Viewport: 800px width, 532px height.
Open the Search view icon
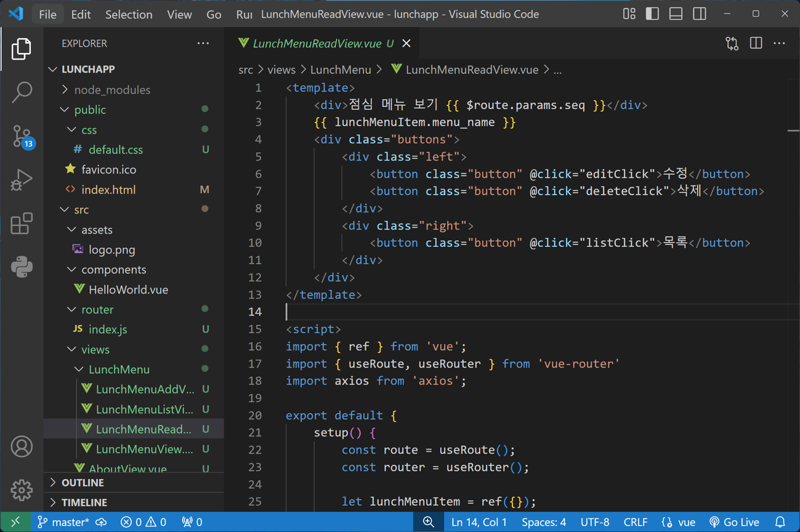(22, 92)
